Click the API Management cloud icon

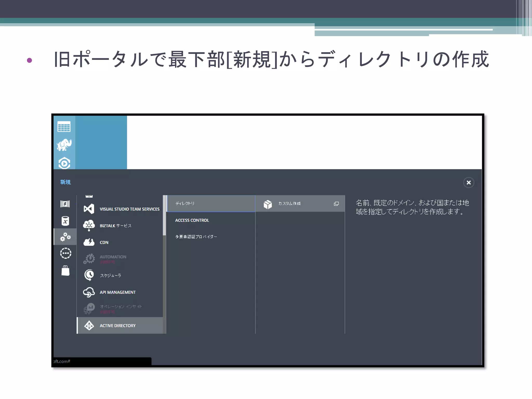(89, 292)
